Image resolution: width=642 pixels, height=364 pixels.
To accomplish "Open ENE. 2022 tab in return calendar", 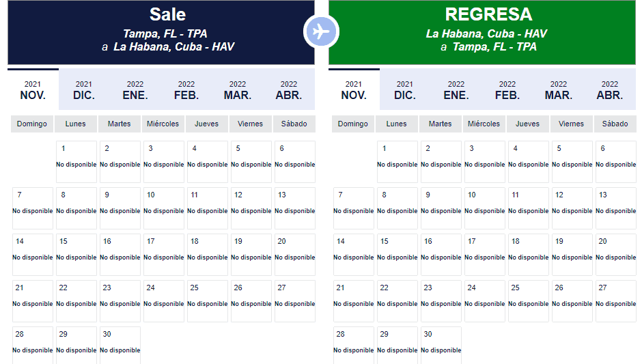I will coord(456,89).
